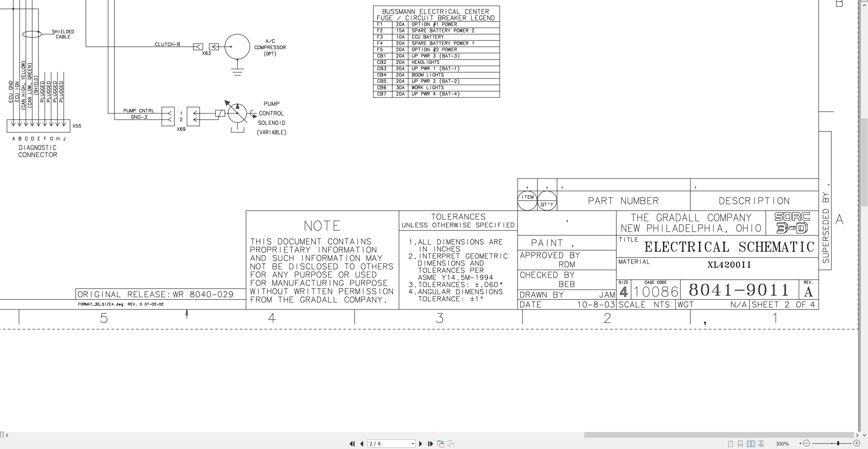Click the drawing number 8041-9011
Image resolution: width=868 pixels, height=449 pixels.
739,290
